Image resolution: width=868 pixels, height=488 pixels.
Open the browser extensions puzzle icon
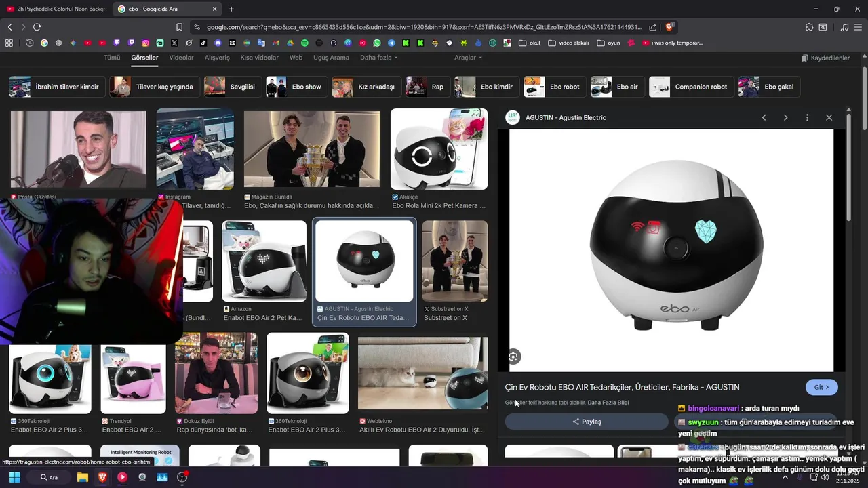[809, 27]
